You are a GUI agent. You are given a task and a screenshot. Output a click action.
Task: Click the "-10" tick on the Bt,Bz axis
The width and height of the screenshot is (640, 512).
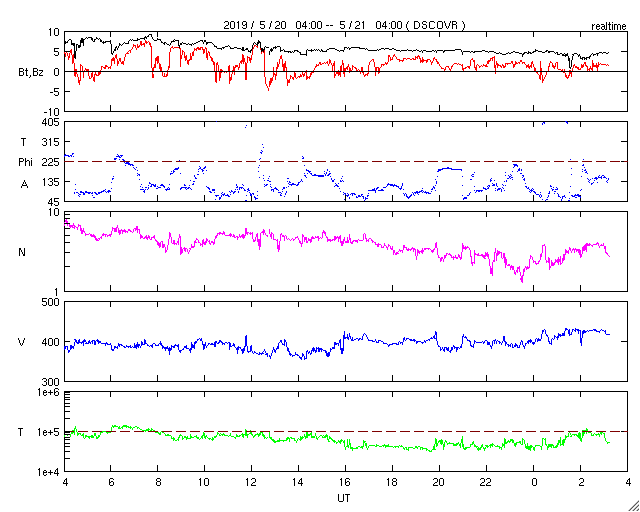click(x=51, y=111)
